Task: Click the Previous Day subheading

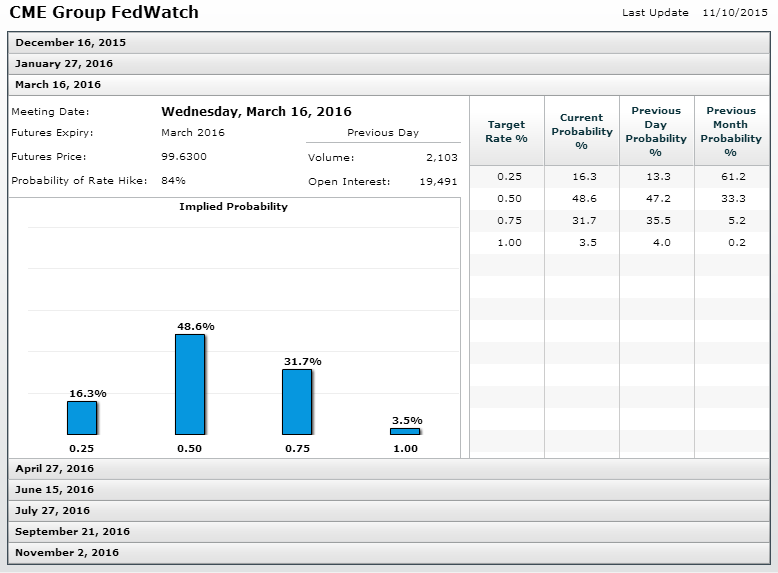Action: pos(383,133)
